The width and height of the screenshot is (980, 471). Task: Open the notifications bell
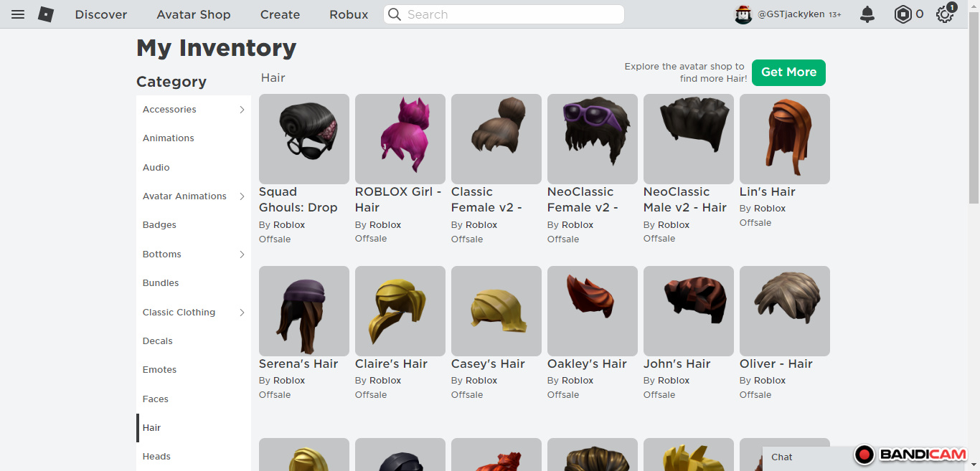pos(867,14)
